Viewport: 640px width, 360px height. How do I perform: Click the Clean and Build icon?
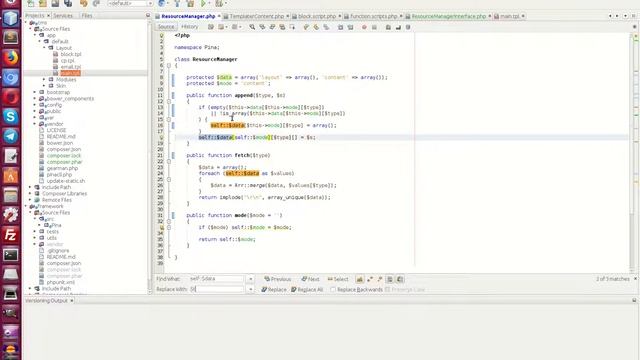(x=190, y=3)
